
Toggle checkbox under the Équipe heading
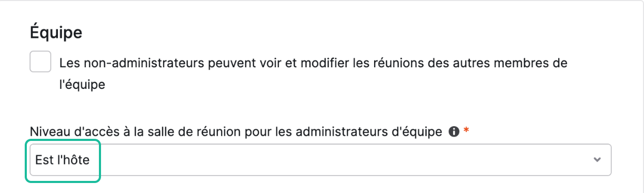(41, 62)
